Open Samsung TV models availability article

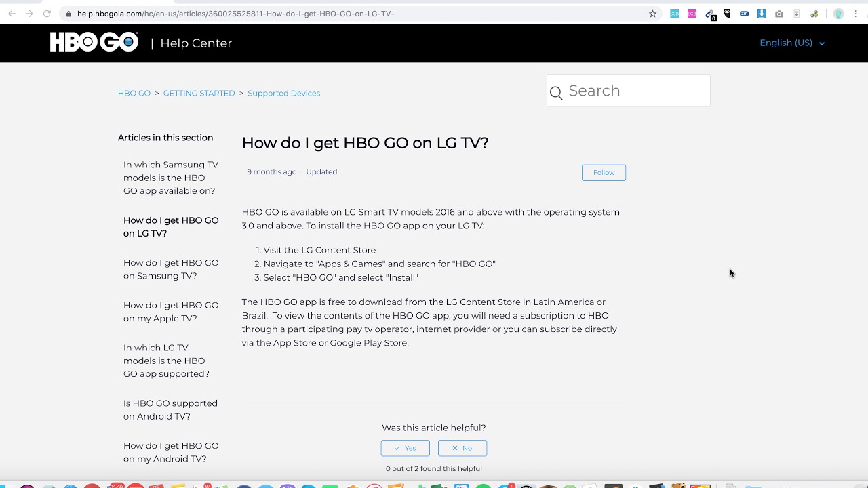point(171,178)
